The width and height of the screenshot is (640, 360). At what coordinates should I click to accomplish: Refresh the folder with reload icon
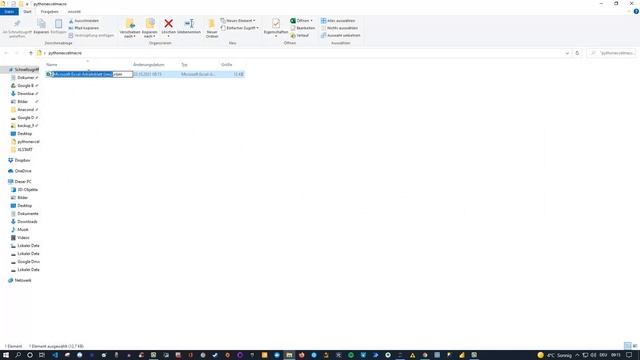[x=577, y=53]
